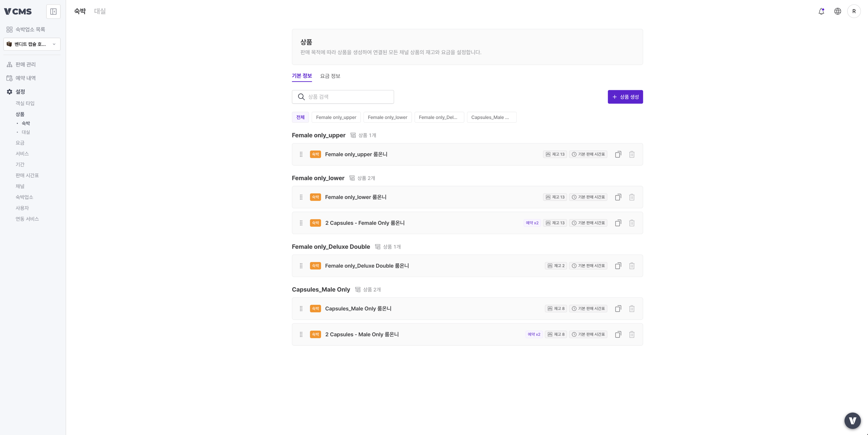The width and height of the screenshot is (868, 435).
Task: Grab drag handle of Female only_upper 룸온니
Action: (301, 154)
